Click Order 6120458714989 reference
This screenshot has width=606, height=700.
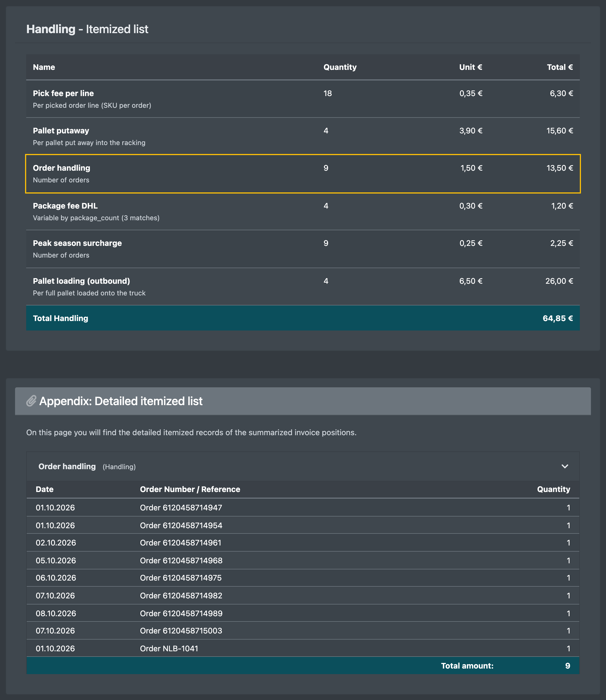(x=181, y=613)
